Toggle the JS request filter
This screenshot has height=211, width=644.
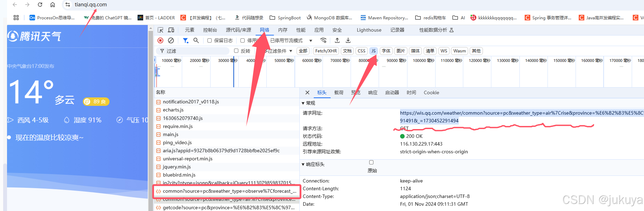pyautogui.click(x=373, y=51)
